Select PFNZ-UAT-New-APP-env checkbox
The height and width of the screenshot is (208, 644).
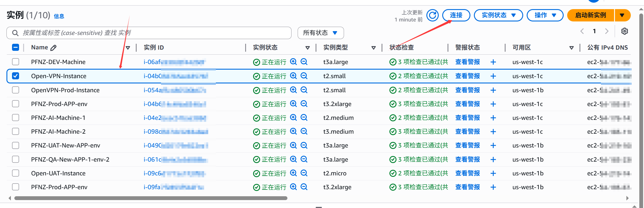point(16,145)
